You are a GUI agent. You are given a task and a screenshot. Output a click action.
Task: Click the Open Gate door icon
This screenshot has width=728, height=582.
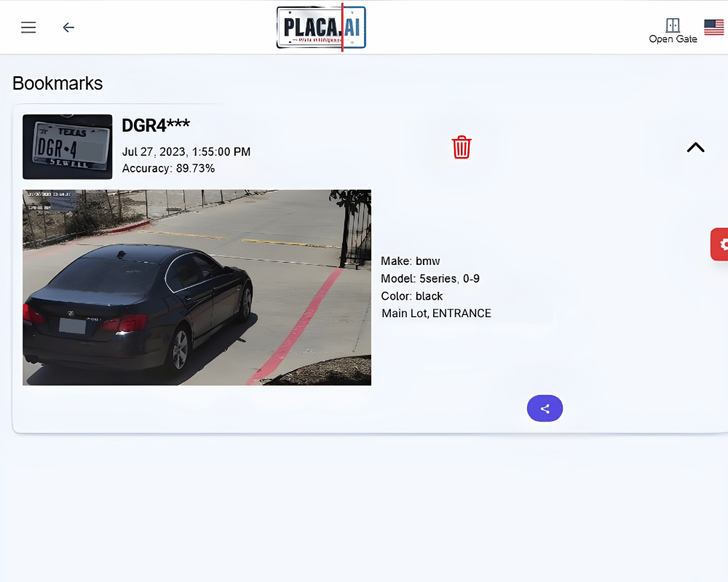tap(673, 25)
